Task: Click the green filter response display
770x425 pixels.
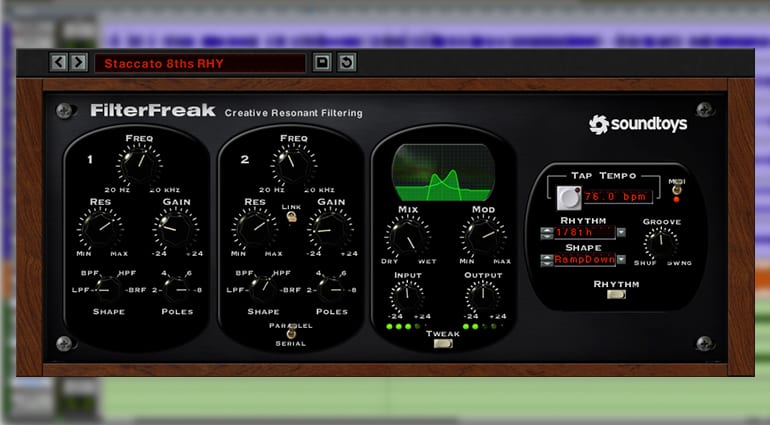Action: pyautogui.click(x=443, y=172)
